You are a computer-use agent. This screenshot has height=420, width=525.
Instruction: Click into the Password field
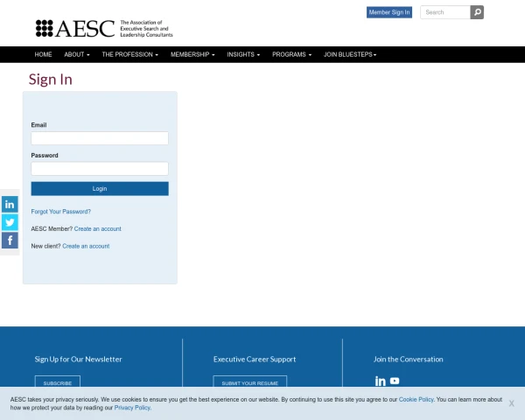click(100, 169)
